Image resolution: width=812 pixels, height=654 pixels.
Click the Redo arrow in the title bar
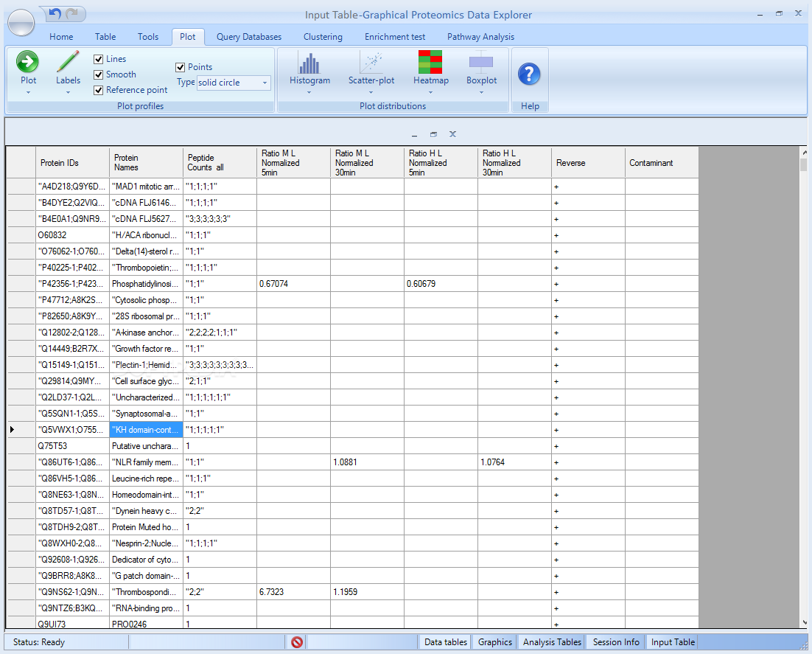point(72,13)
